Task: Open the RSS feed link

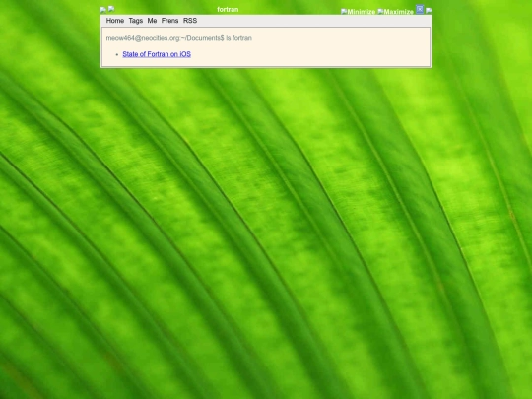Action: pyautogui.click(x=190, y=21)
